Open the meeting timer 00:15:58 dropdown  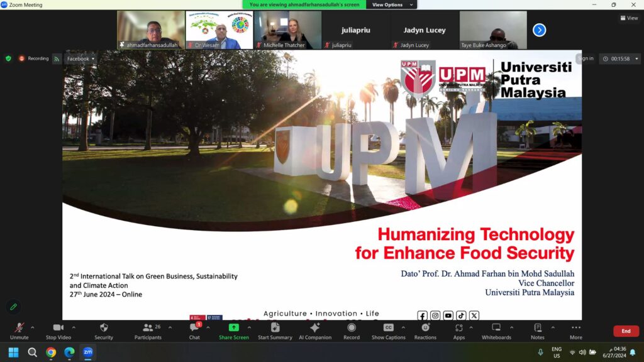pos(620,58)
